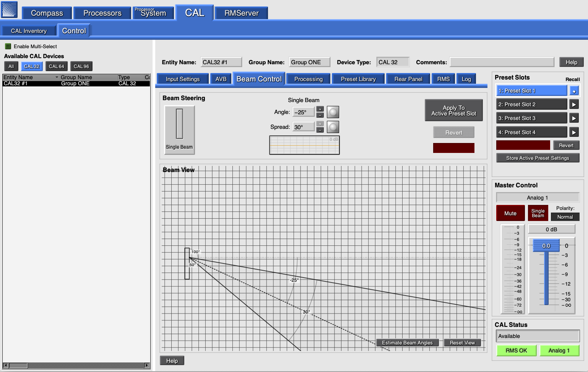Click the Reset View button
The width and height of the screenshot is (588, 372).
tap(462, 343)
